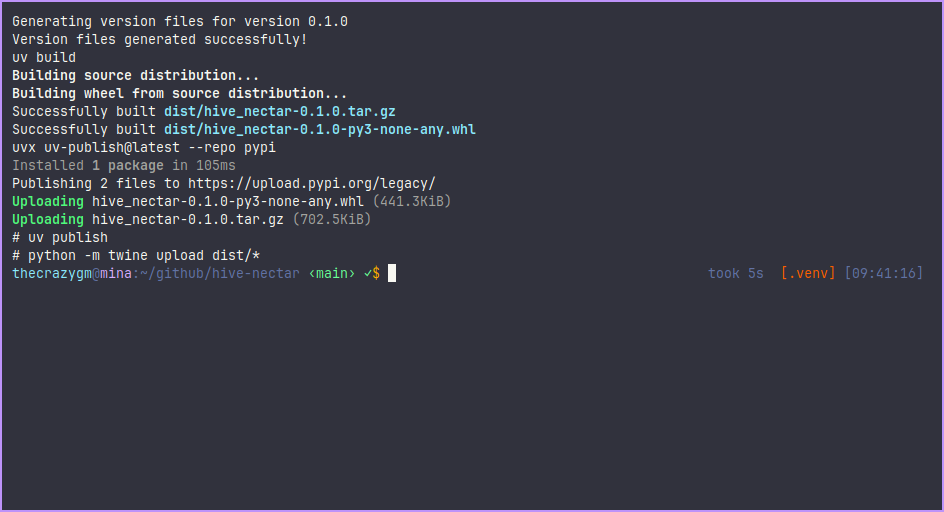Click the username thecrazygm in the prompt
The height and width of the screenshot is (512, 944).
(x=52, y=273)
